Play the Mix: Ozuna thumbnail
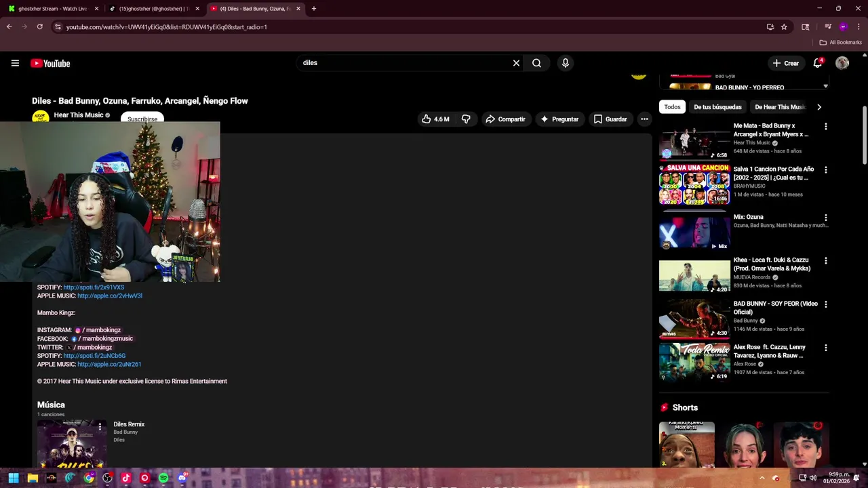 694,232
